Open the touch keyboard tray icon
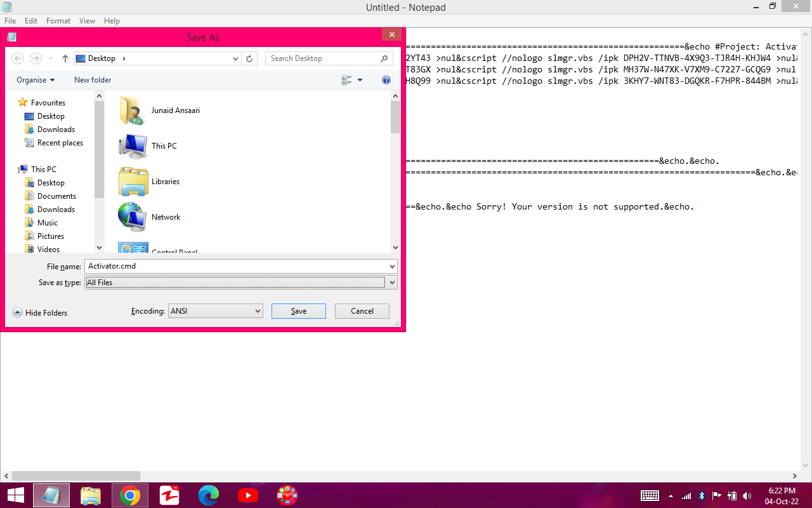812x508 pixels. [650, 496]
